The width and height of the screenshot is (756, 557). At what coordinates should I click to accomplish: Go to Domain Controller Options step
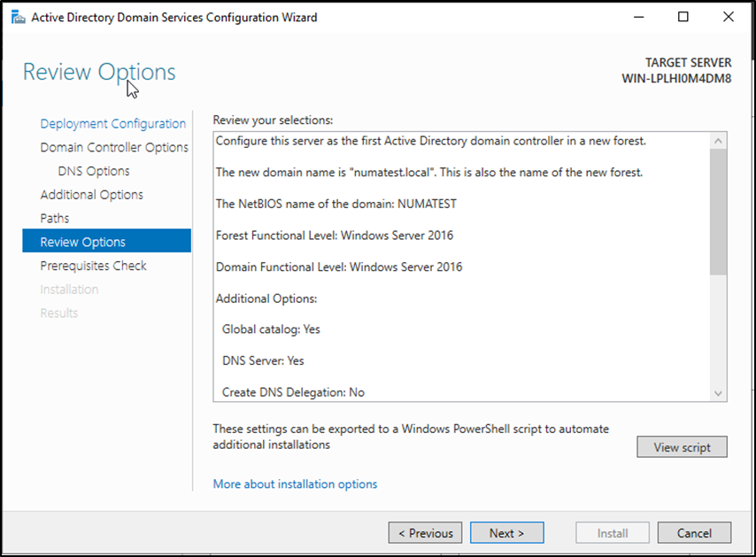pos(113,148)
